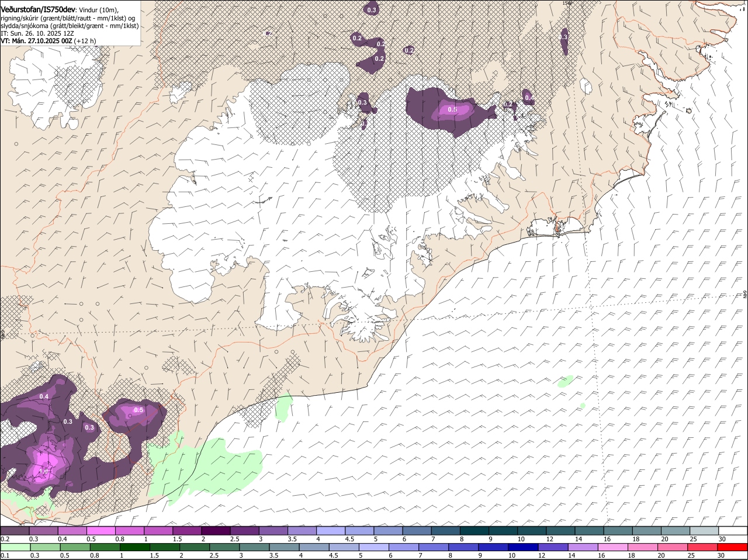Pick bright pink upper swatch between 0.5 and 0.8
The height and width of the screenshot is (560, 748).
point(101,531)
